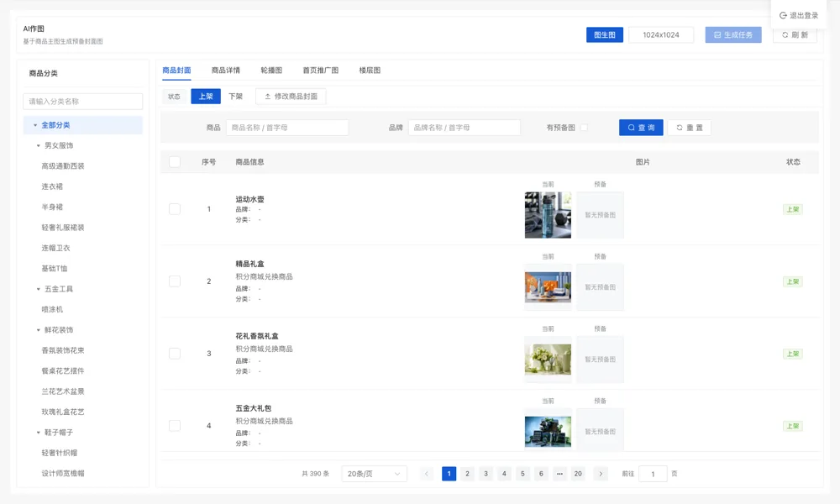Select the 连衣裙 category
Image resolution: width=840 pixels, height=504 pixels.
52,186
